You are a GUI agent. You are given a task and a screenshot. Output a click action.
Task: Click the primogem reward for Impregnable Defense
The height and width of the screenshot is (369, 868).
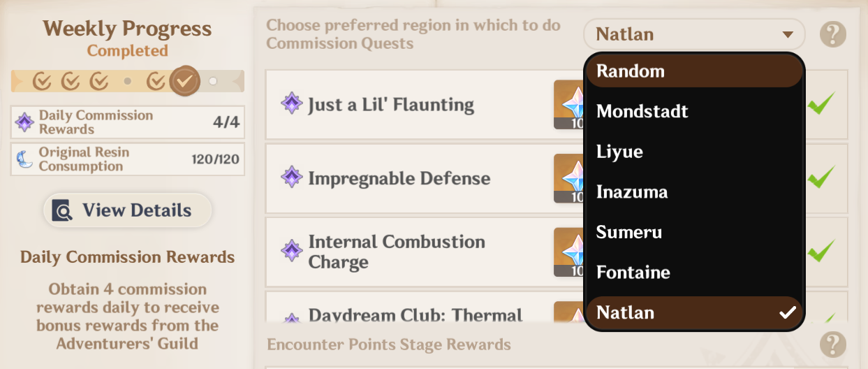[568, 178]
